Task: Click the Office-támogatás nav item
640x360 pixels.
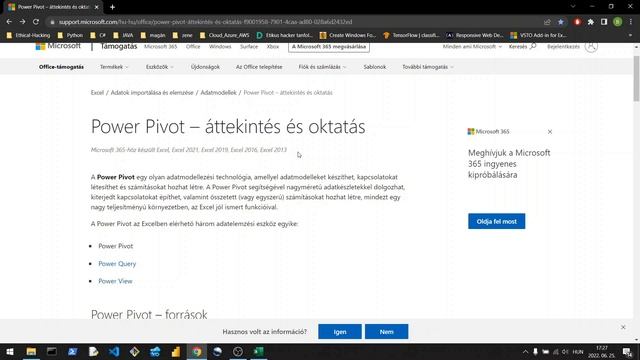Action: [x=61, y=67]
